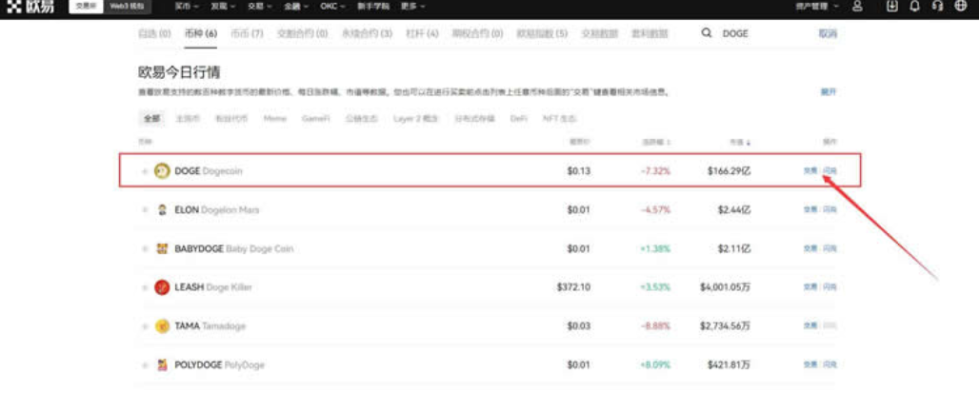Viewport: 980px width, 393px height.
Task: Click the 交易 link in the TAMA row
Action: [x=810, y=326]
